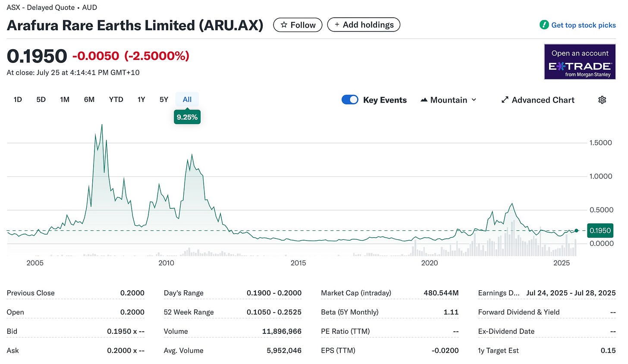
Task: Click the Previous Close value 0.2000
Action: coord(132,293)
